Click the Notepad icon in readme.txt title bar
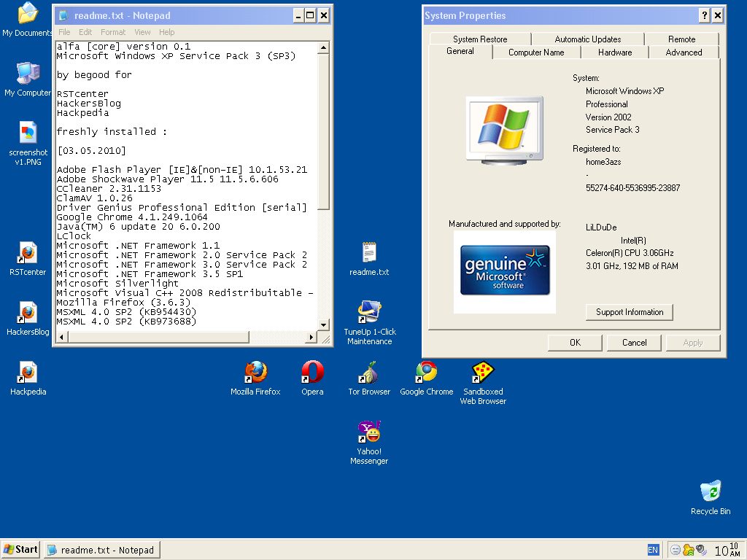 63,16
